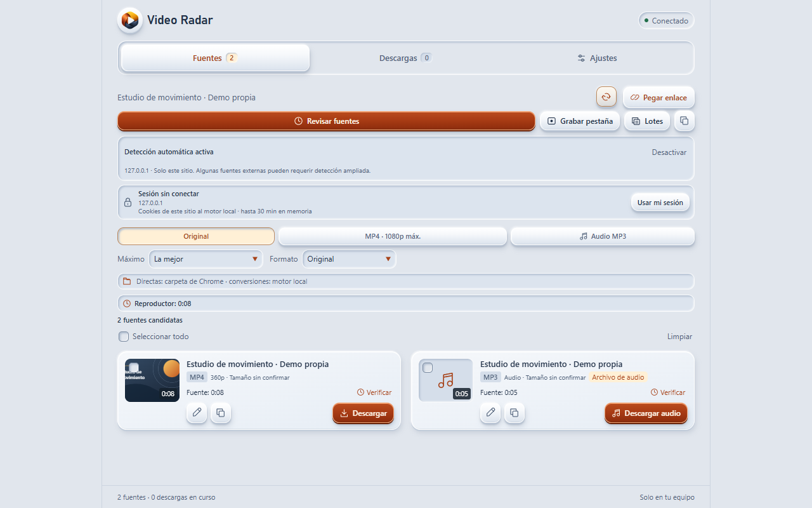
Task: Click Grabar pestaña button
Action: point(580,121)
